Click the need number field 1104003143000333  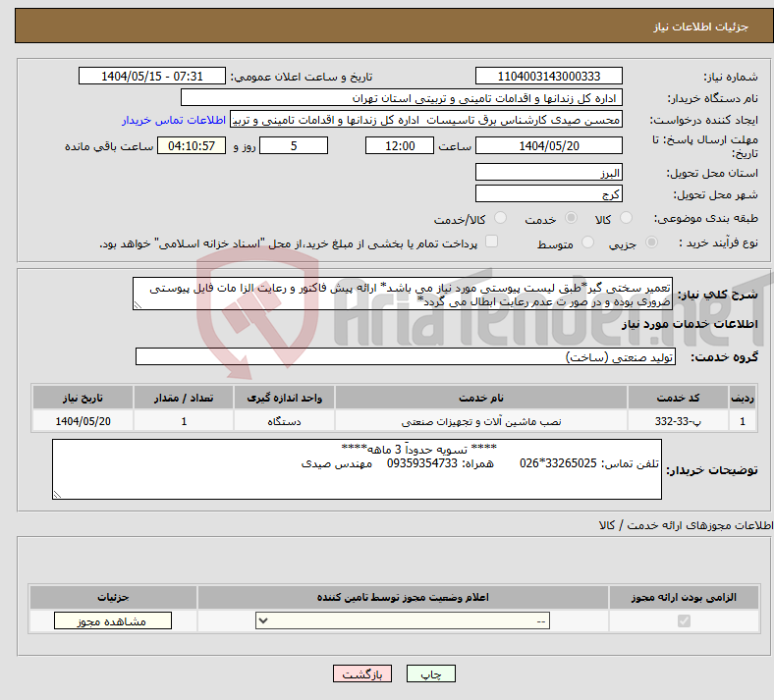click(x=549, y=76)
